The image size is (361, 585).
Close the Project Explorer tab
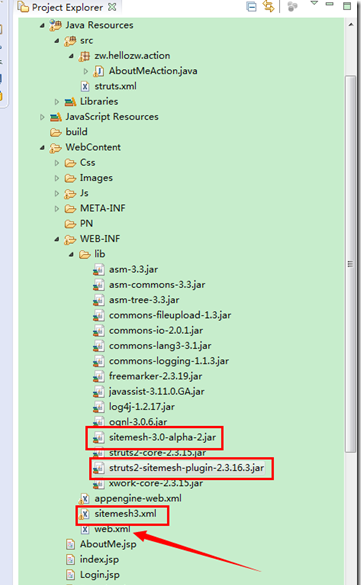pyautogui.click(x=112, y=7)
